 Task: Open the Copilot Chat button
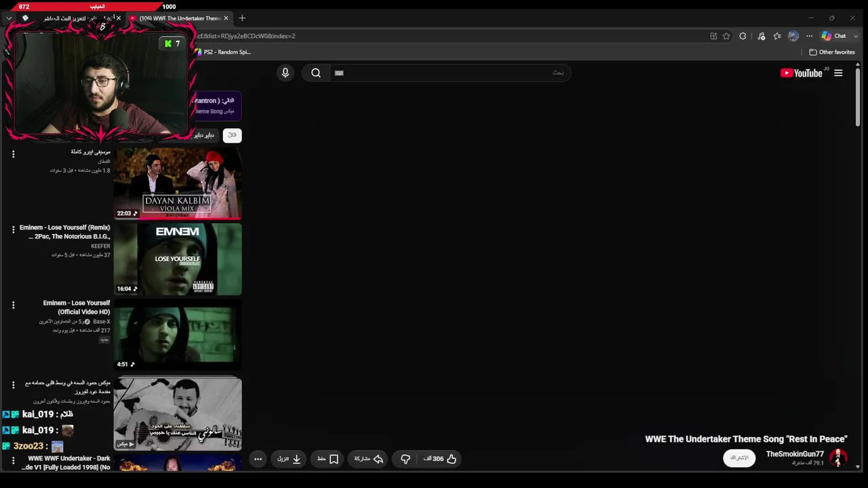834,36
